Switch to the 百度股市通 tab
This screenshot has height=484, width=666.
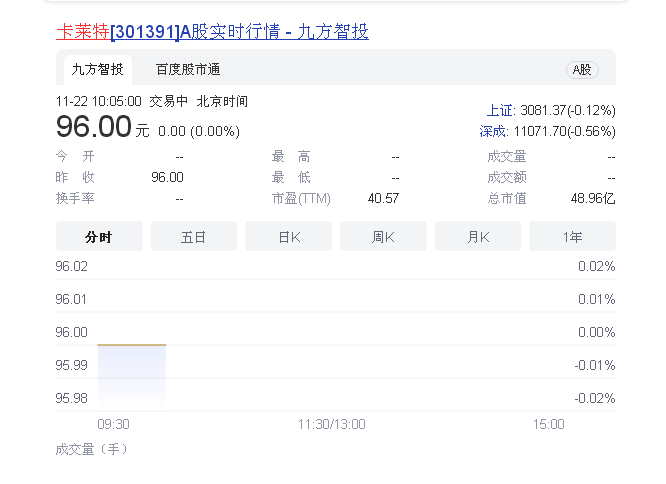click(x=187, y=69)
